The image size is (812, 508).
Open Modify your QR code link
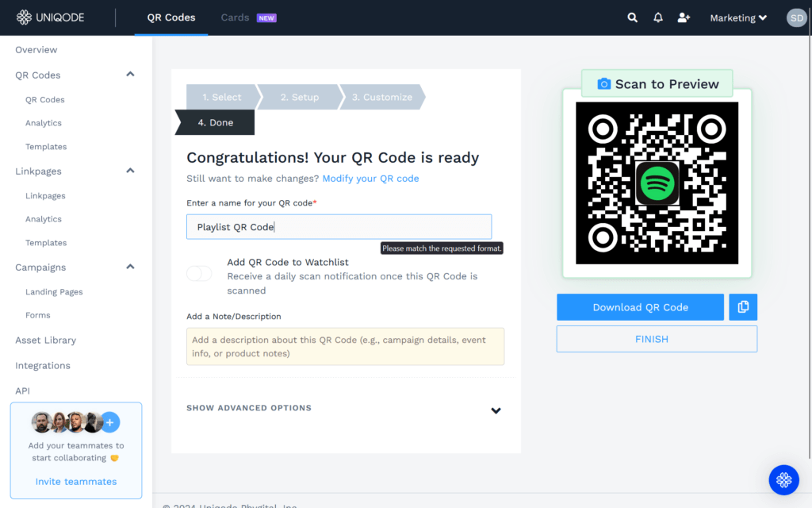pyautogui.click(x=370, y=179)
